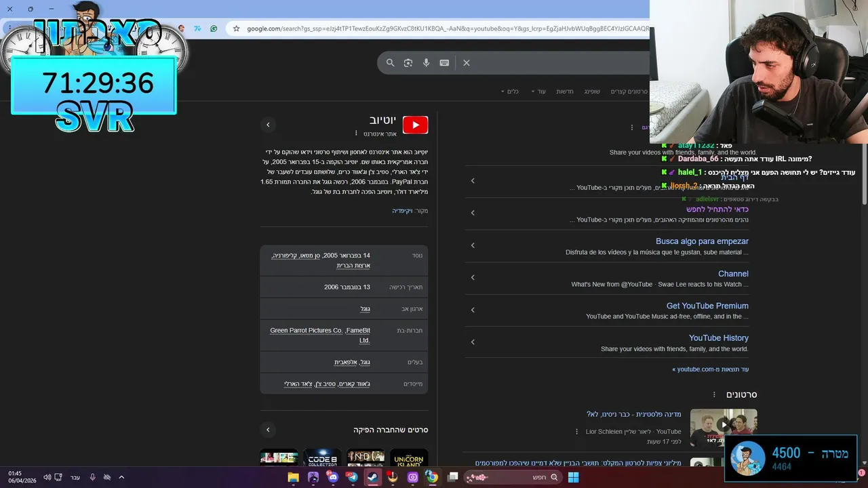Screen dimensions: 868x488
Task: Click the translate extension icon in toolbar
Action: pos(197,28)
